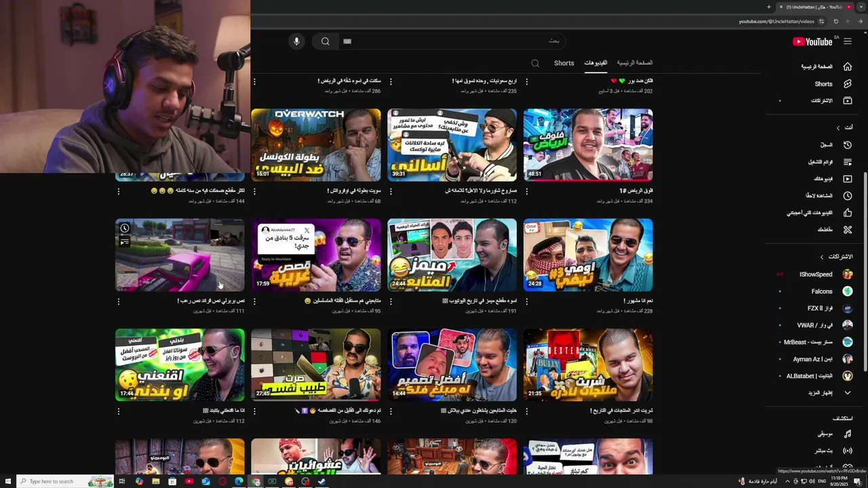The image size is (868, 488).
Task: Play the 27:45 doctor video thumbnail
Action: coord(316,365)
